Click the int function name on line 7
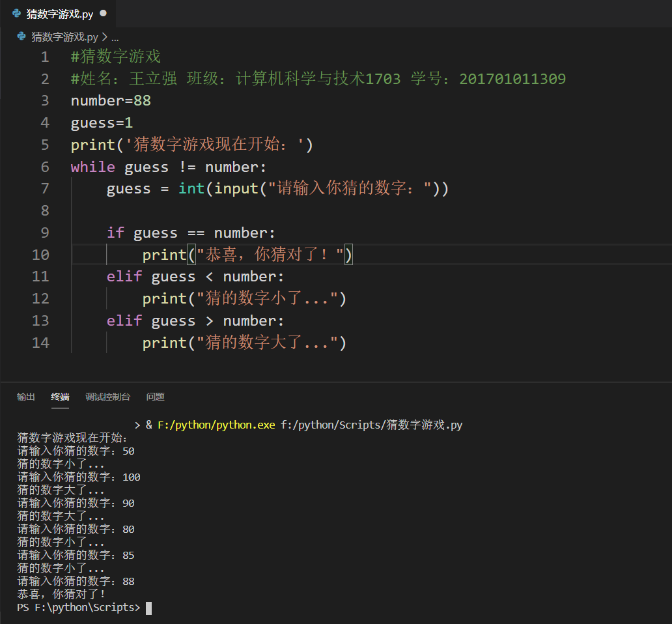 click(191, 188)
